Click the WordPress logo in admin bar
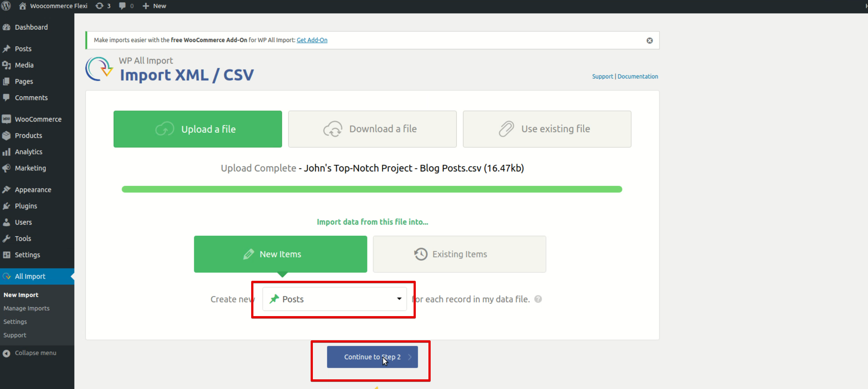The image size is (868, 389). [6, 6]
